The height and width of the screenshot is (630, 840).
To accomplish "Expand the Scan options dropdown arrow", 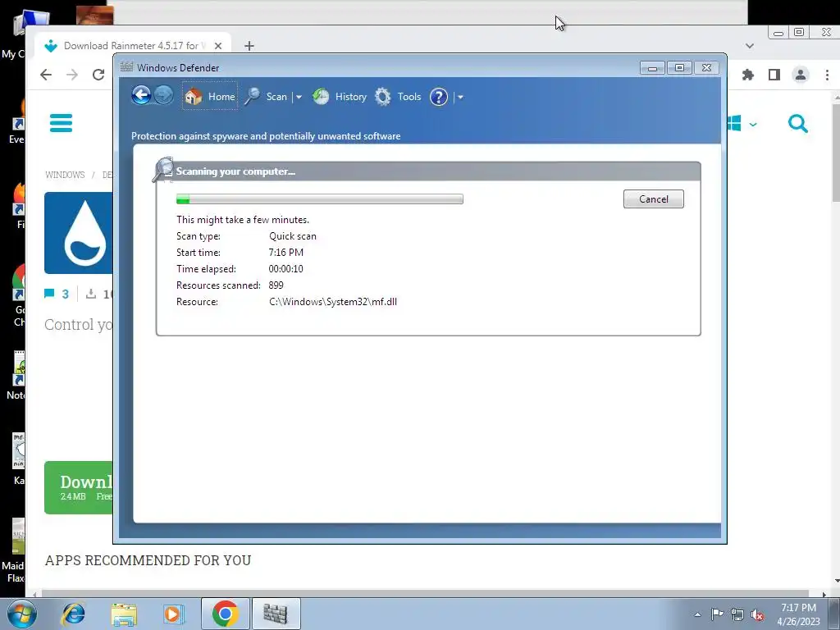I will pos(299,97).
